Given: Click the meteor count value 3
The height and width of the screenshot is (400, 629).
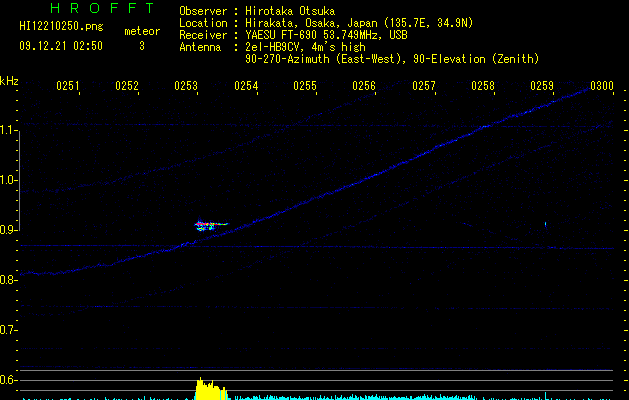Looking at the screenshot, I should 142,46.
